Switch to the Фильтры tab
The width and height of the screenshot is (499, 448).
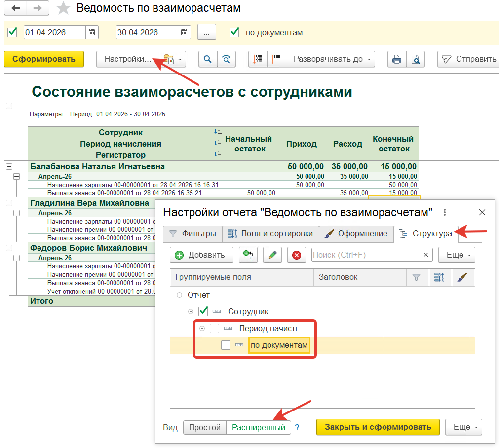[192, 234]
